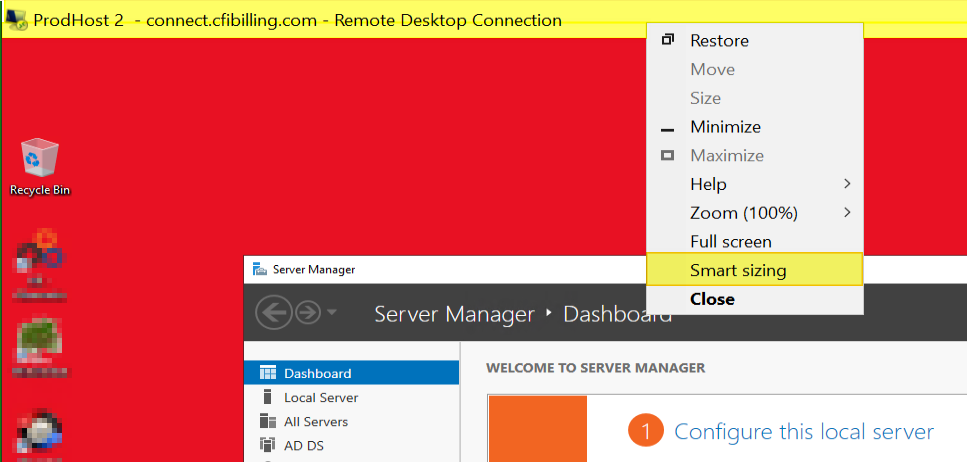
Task: Choose Close from the system menu
Action: pos(754,299)
